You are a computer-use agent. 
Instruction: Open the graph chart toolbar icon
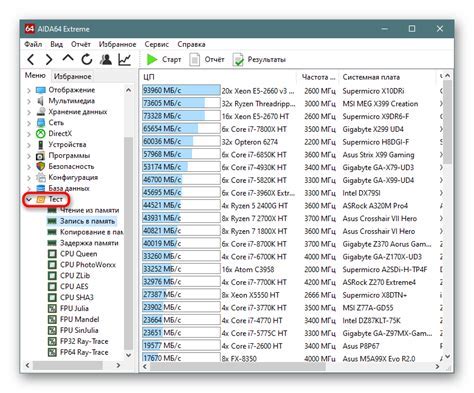click(124, 59)
